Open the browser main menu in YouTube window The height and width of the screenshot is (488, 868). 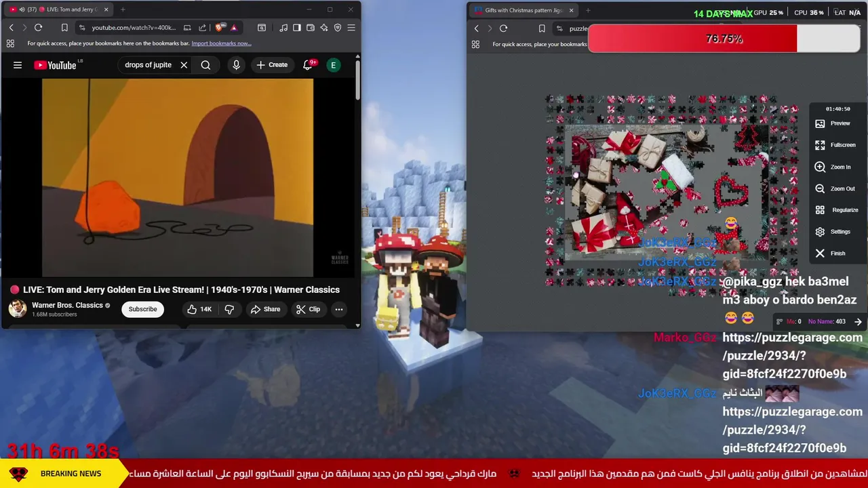[x=351, y=28]
